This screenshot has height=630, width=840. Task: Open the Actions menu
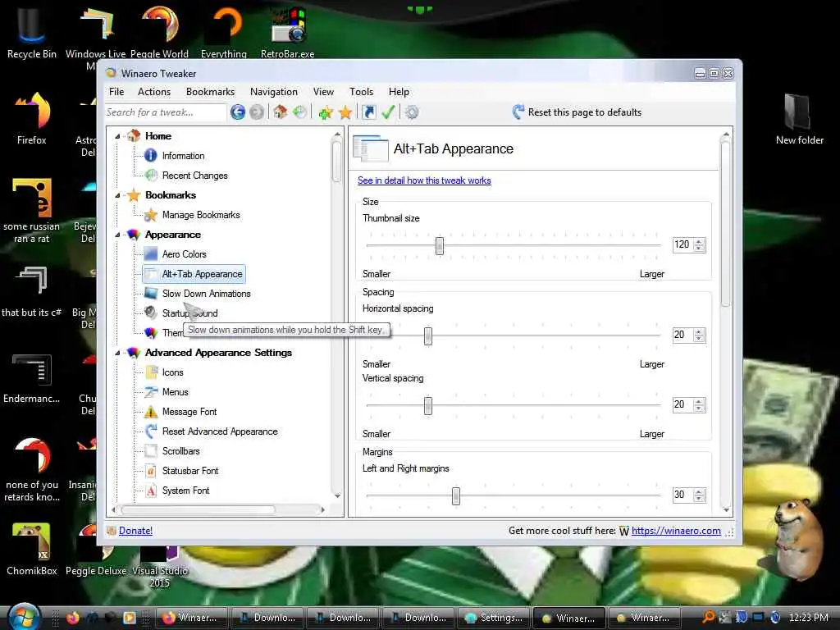click(154, 92)
